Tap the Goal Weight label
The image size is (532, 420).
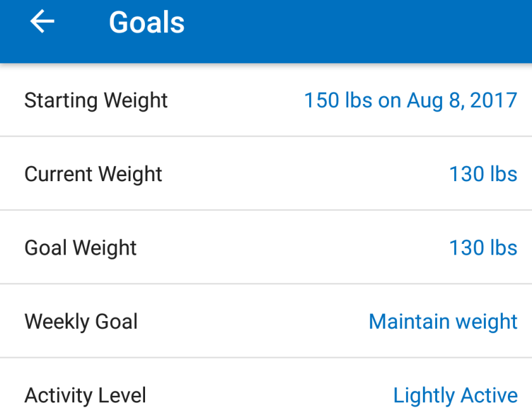point(80,248)
